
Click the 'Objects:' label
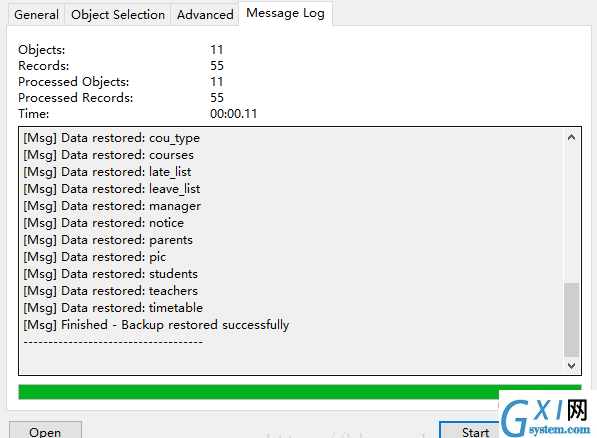(42, 50)
